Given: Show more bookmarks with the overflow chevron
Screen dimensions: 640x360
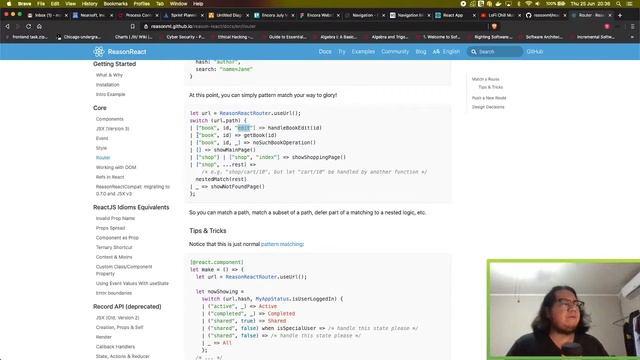Looking at the screenshot, I should [632, 37].
